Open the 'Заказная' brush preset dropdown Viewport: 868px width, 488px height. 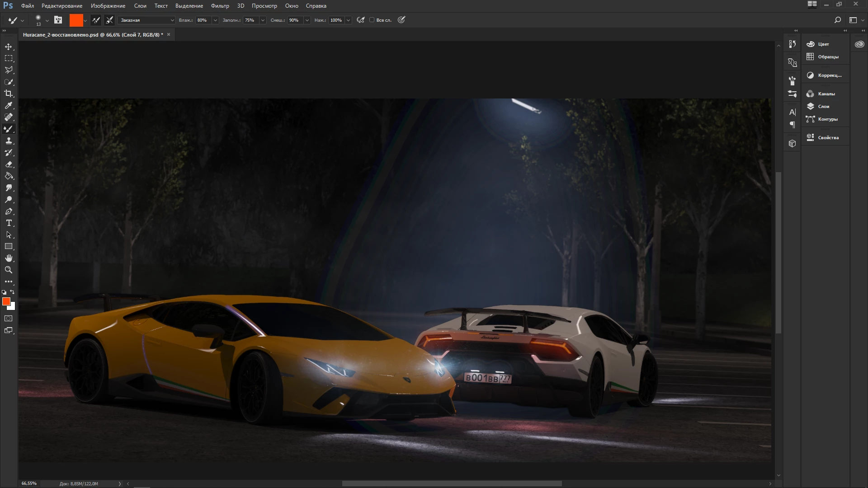pos(146,20)
